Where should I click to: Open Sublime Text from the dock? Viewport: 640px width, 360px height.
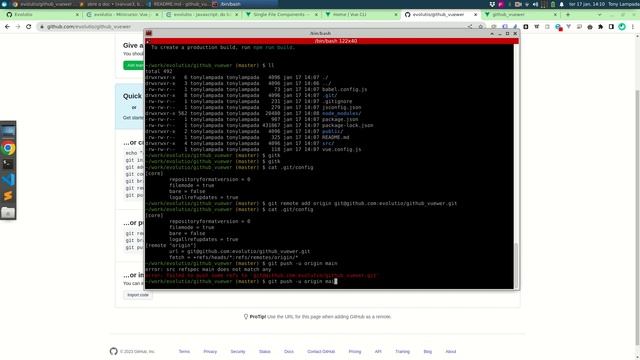click(8, 196)
